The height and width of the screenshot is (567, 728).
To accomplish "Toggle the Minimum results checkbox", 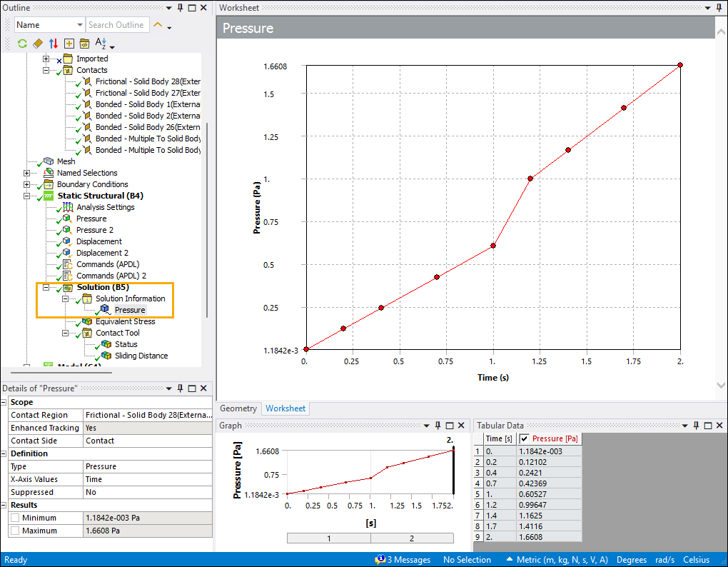I will tap(15, 518).
